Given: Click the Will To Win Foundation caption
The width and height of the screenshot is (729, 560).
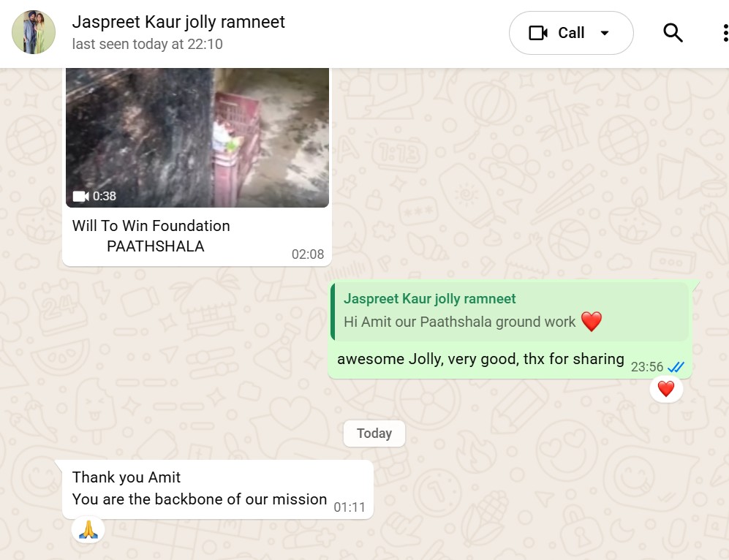Looking at the screenshot, I should 151,236.
